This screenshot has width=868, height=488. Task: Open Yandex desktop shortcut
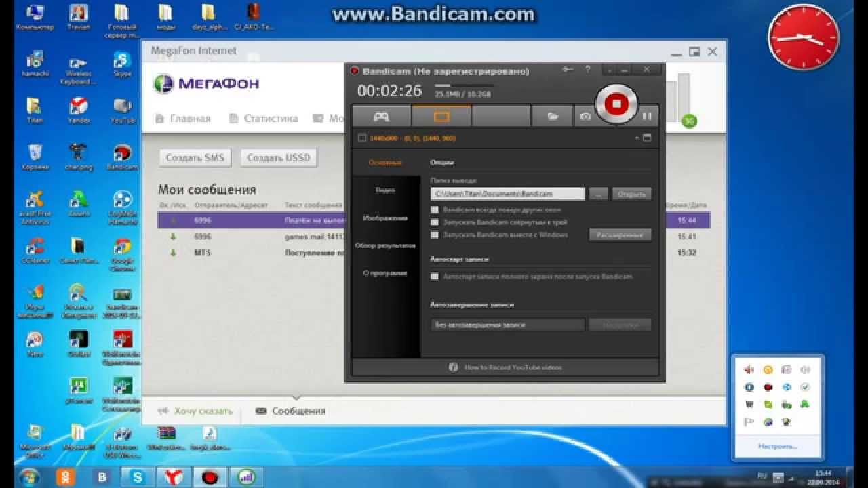(79, 111)
